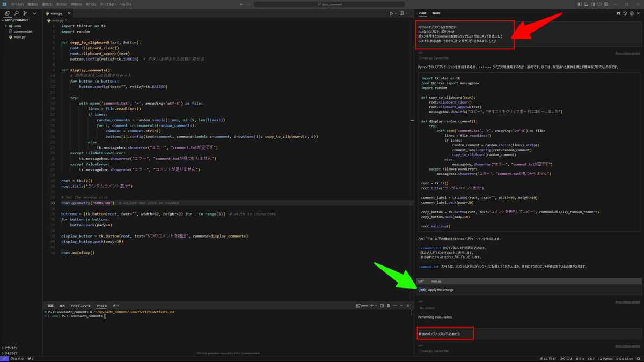Click Rerun without context under first prompt
The width and height of the screenshot is (644, 362).
pos(627,53)
